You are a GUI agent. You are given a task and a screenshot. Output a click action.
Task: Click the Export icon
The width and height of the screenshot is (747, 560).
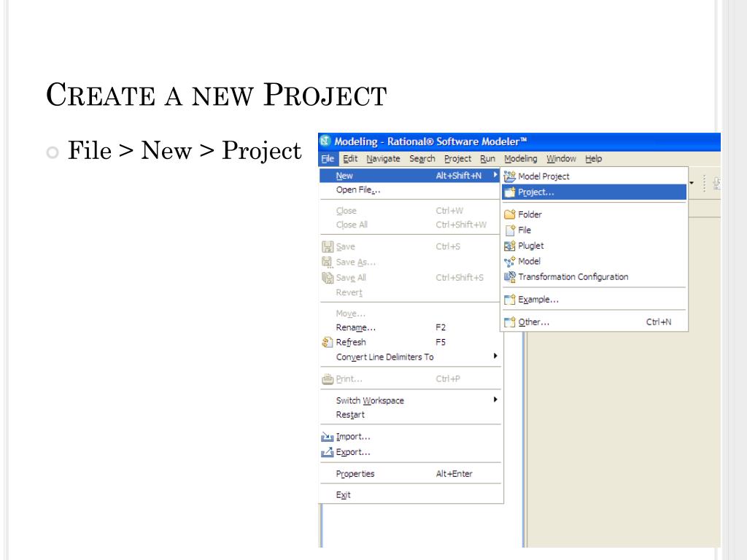(328, 452)
